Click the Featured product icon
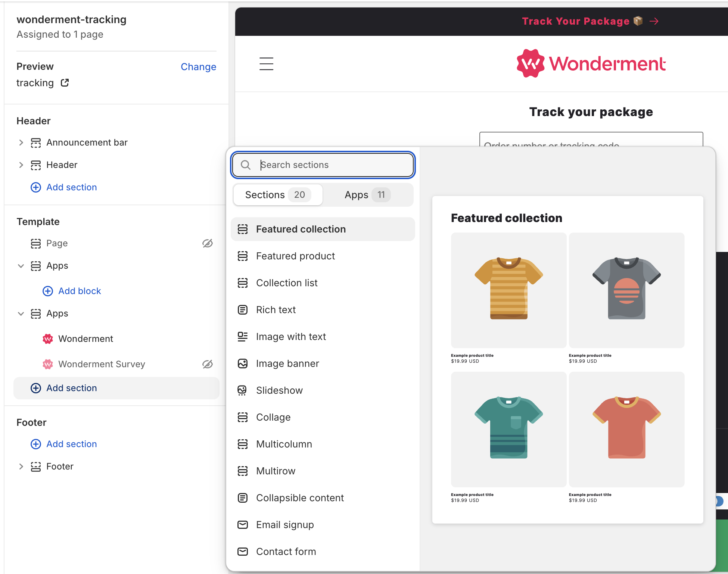728x574 pixels. point(243,256)
